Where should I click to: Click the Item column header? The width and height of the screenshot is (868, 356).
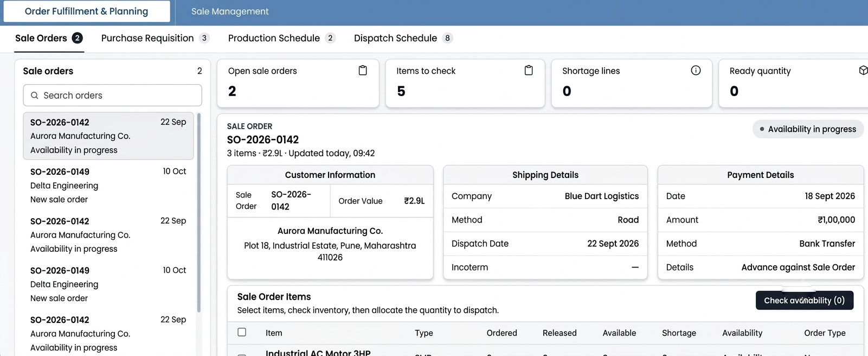coord(274,333)
